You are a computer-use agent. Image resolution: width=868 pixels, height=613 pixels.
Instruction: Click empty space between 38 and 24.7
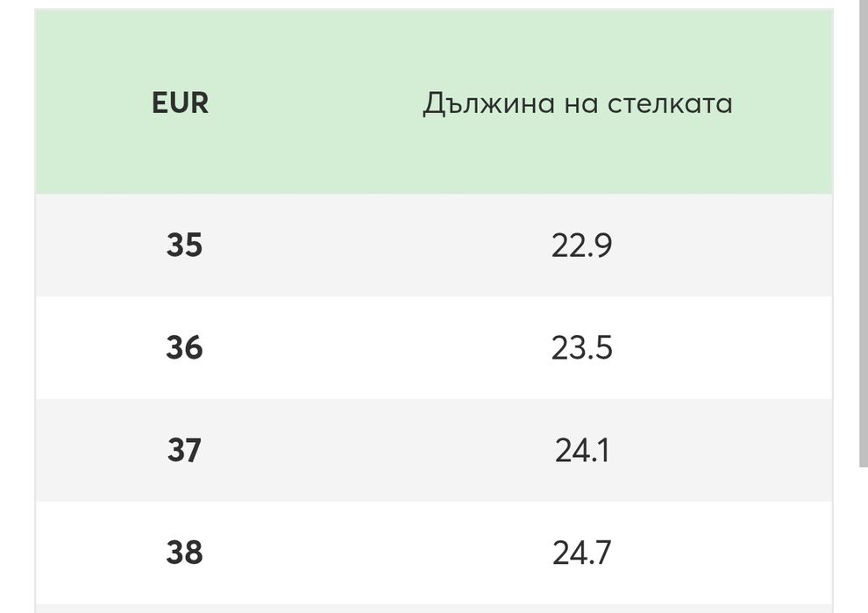(x=377, y=553)
